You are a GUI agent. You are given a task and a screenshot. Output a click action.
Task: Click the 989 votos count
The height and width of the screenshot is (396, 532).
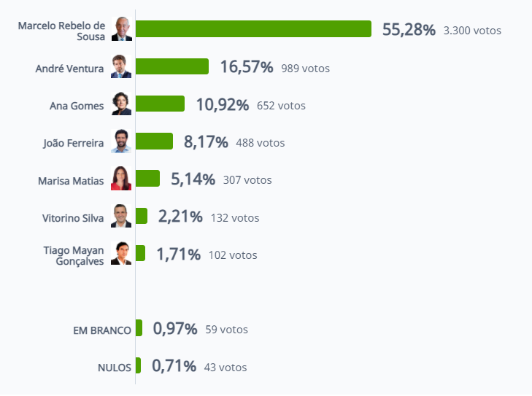point(305,69)
